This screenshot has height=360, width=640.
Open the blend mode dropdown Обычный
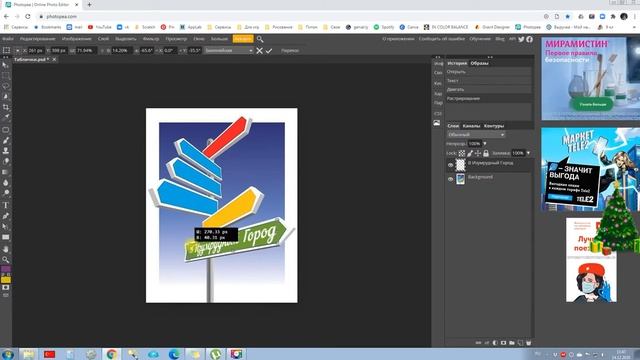476,135
